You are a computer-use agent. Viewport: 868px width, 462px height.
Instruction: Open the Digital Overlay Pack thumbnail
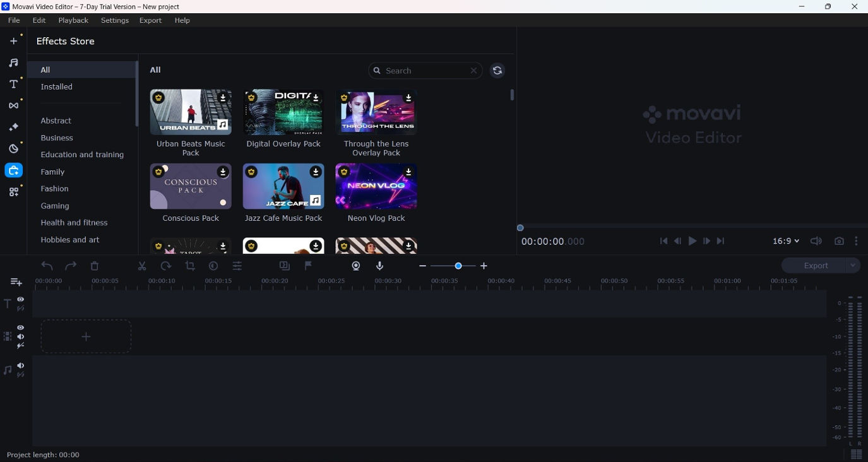(283, 112)
